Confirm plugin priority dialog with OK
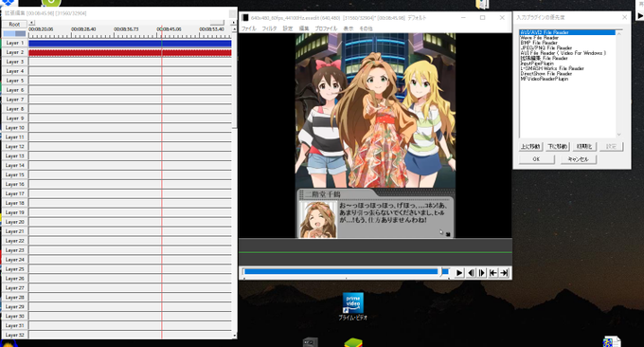This screenshot has width=644, height=347. 536,159
